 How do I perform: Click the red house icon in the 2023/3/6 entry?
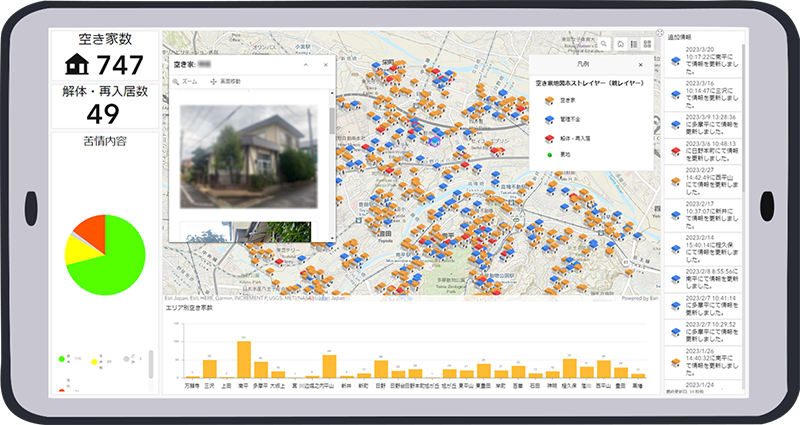point(675,151)
